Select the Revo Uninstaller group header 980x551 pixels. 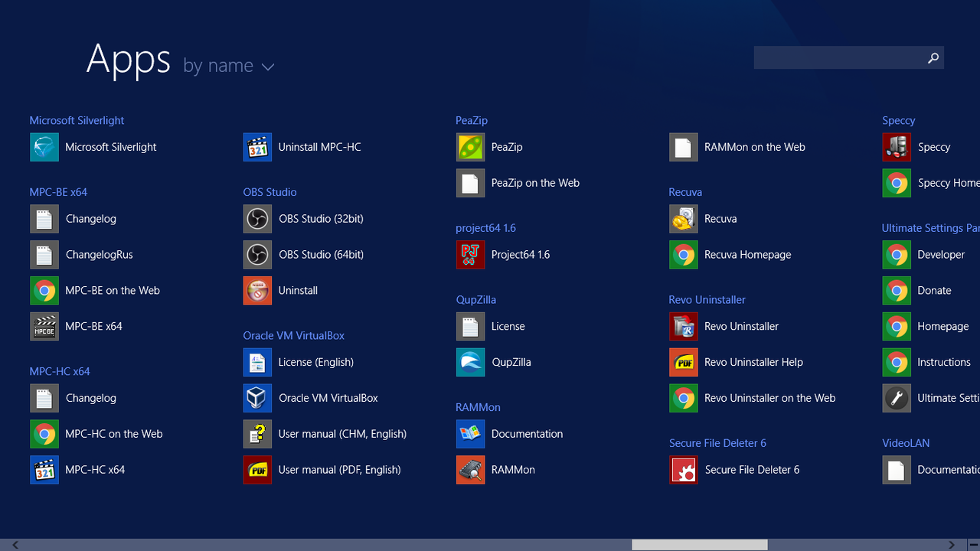(x=707, y=299)
